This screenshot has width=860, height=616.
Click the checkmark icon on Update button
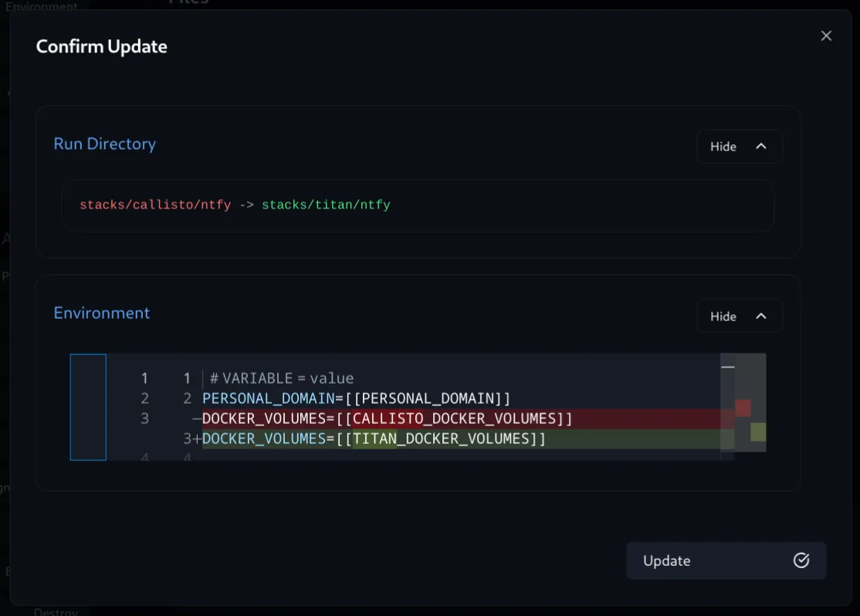coord(801,560)
